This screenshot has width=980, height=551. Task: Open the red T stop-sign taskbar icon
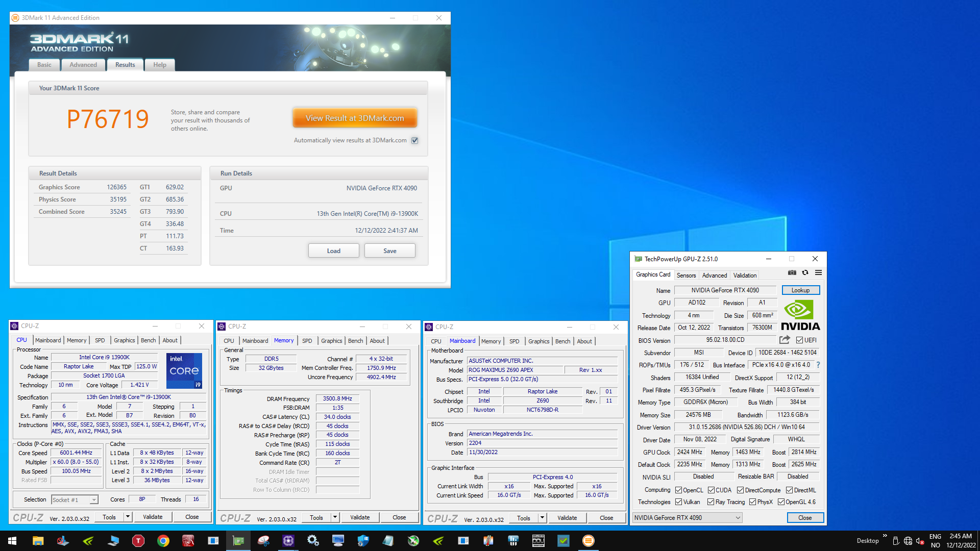(138, 541)
